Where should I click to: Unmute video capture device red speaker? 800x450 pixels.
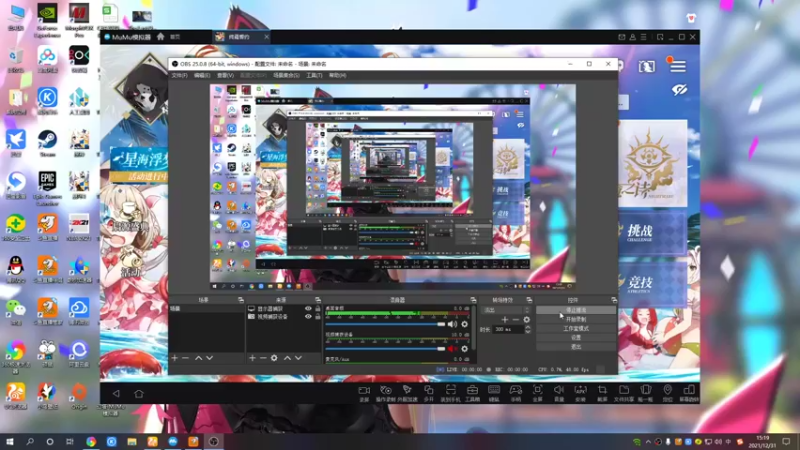tap(452, 348)
